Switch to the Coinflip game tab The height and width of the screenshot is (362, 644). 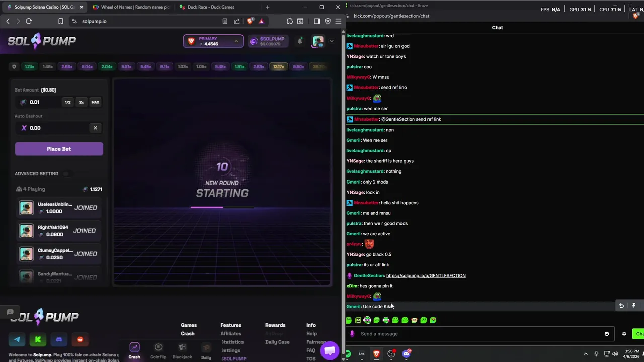pos(158,351)
